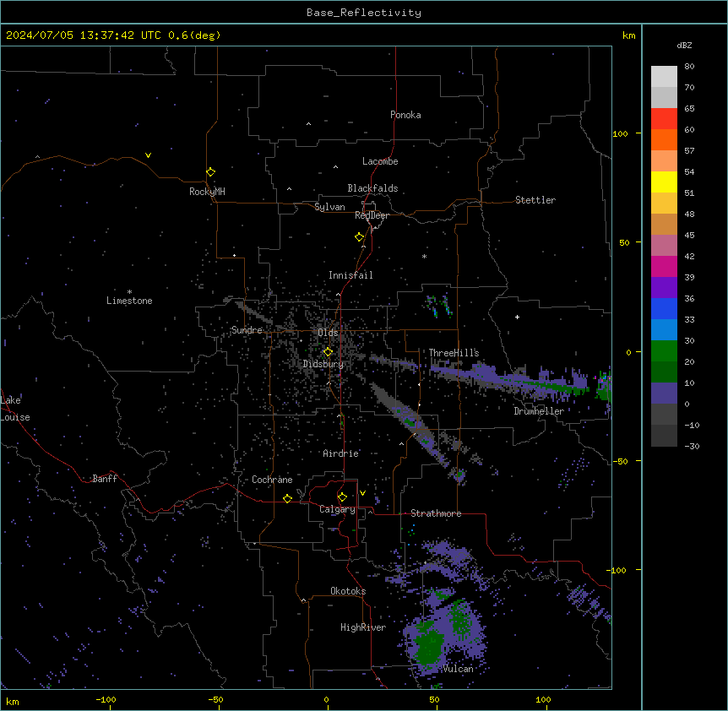
Task: Click the Ponoka label
Action: pos(405,115)
